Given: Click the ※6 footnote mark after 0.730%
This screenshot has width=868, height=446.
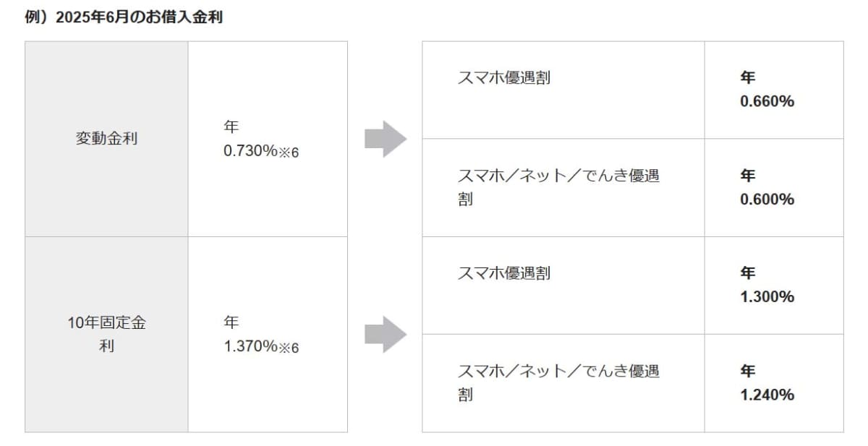Looking at the screenshot, I should [x=289, y=153].
